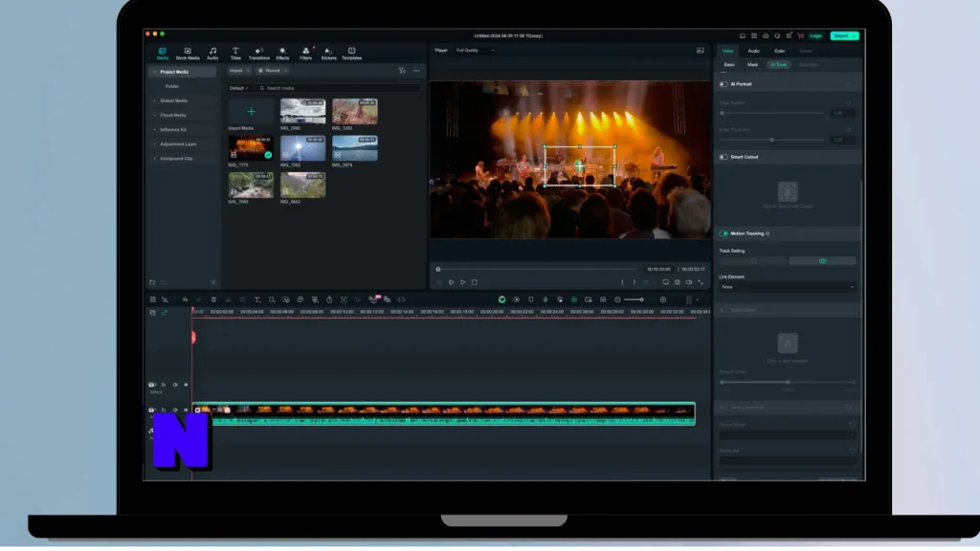Image resolution: width=980 pixels, height=551 pixels.
Task: Click the player Play button
Action: click(462, 282)
